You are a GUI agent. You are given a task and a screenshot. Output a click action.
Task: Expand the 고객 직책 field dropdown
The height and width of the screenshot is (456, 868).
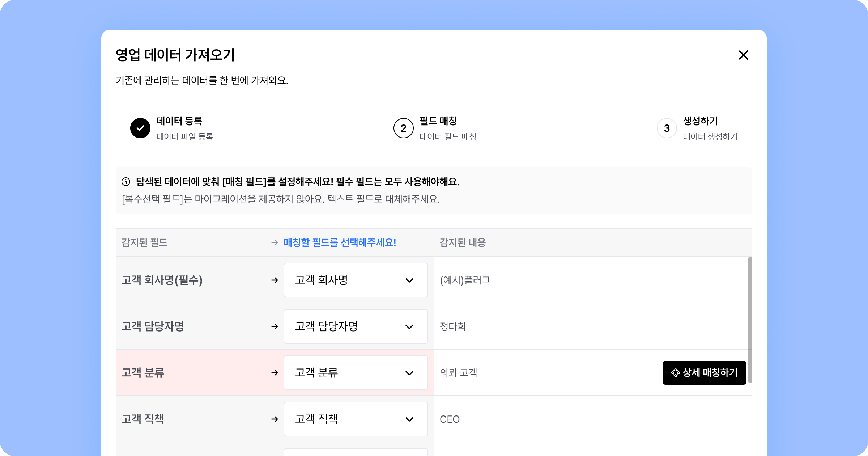coord(356,419)
